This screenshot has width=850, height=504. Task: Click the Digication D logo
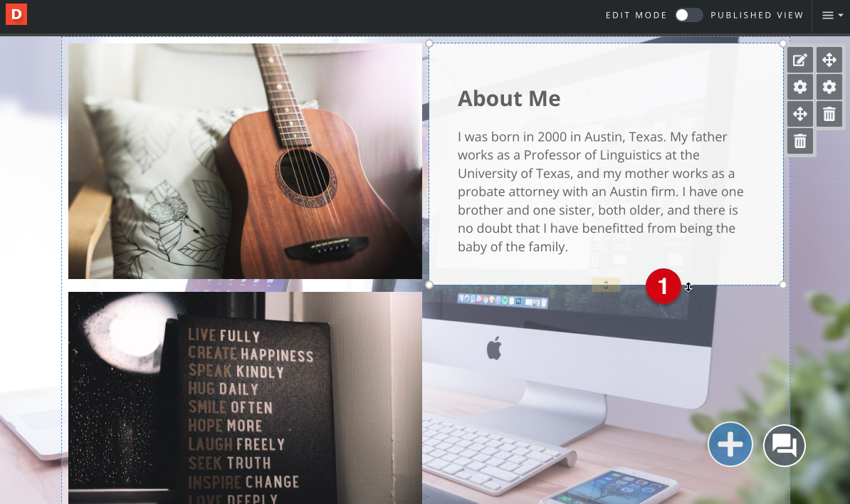[16, 14]
